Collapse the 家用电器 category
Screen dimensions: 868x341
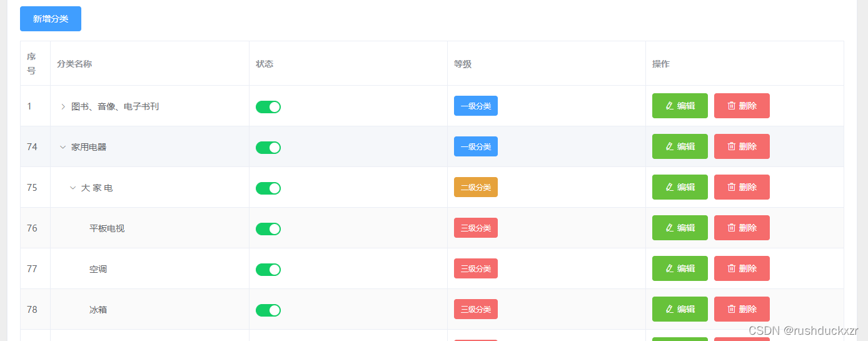point(63,147)
